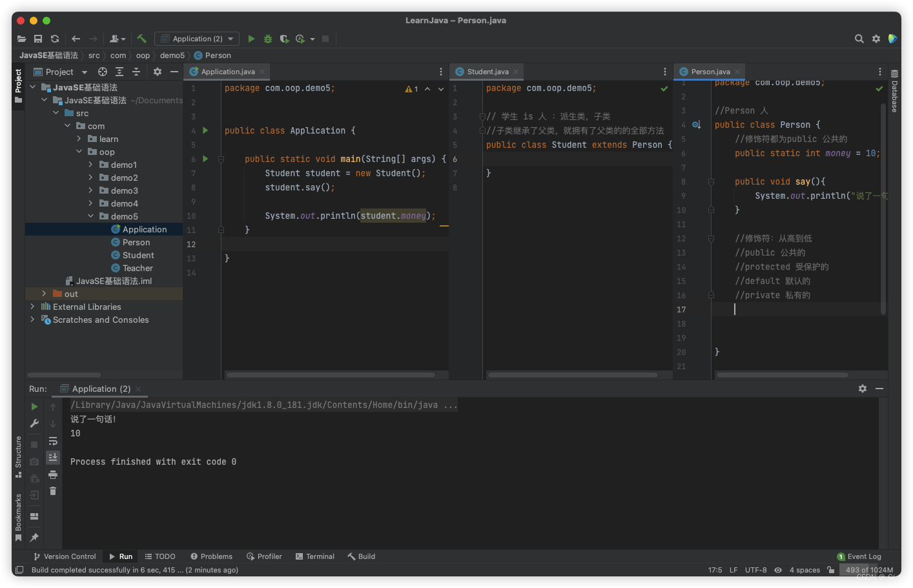The width and height of the screenshot is (913, 588).
Task: Toggle highlighting level eye icon in status bar
Action: click(x=778, y=570)
